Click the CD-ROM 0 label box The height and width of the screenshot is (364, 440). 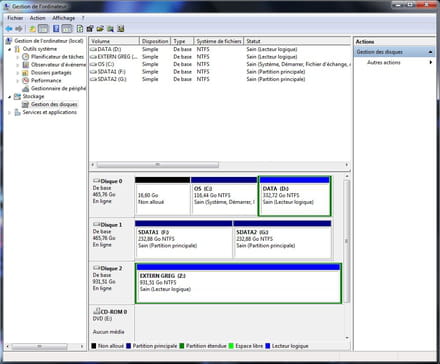pyautogui.click(x=111, y=322)
